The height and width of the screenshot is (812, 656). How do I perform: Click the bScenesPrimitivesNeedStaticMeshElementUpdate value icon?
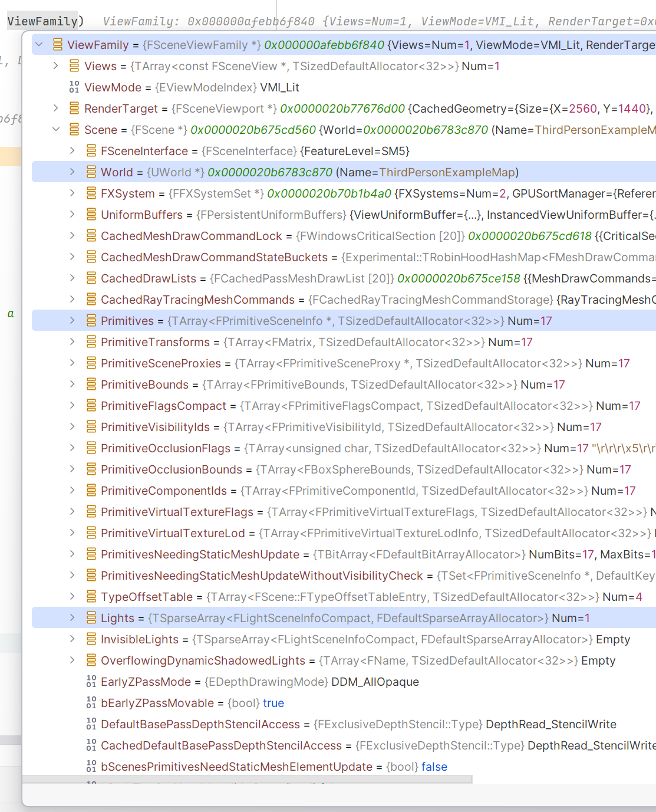91,767
